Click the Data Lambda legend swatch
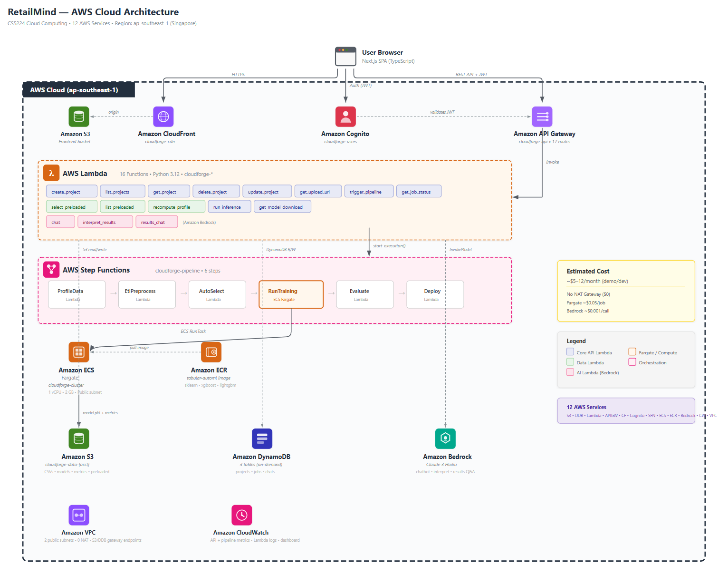Screen dimensions: 728x575 [570, 362]
